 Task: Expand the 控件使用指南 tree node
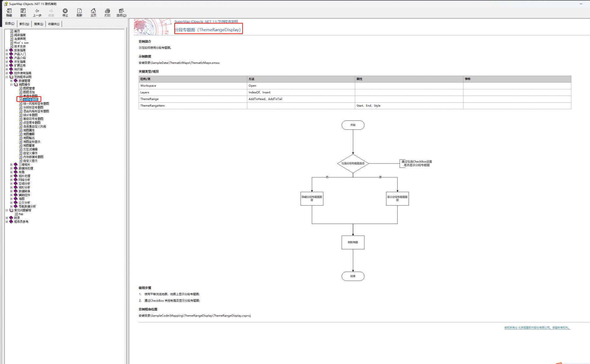coord(7,73)
